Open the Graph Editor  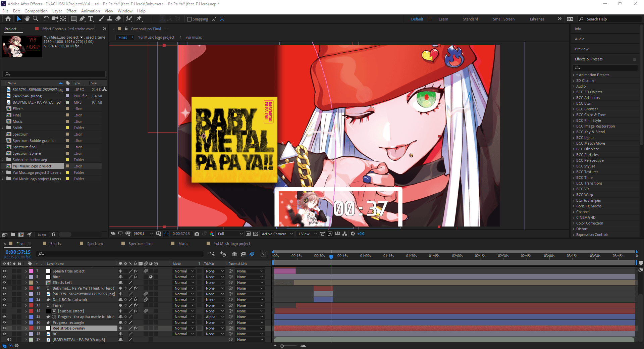point(264,254)
